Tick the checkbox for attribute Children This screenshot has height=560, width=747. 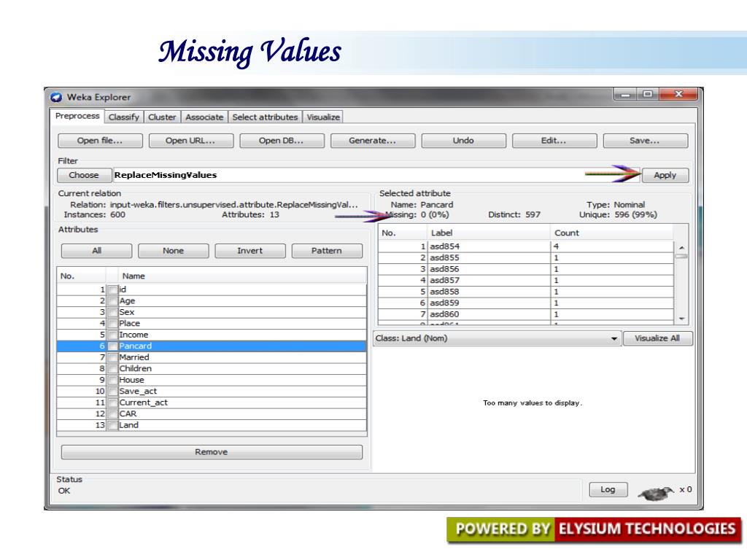(112, 369)
